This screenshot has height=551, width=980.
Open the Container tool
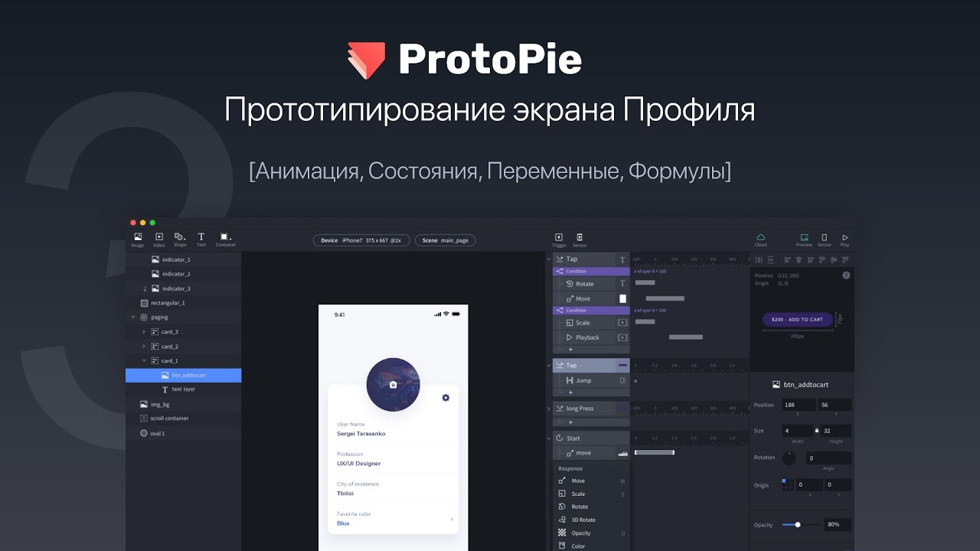[x=225, y=240]
